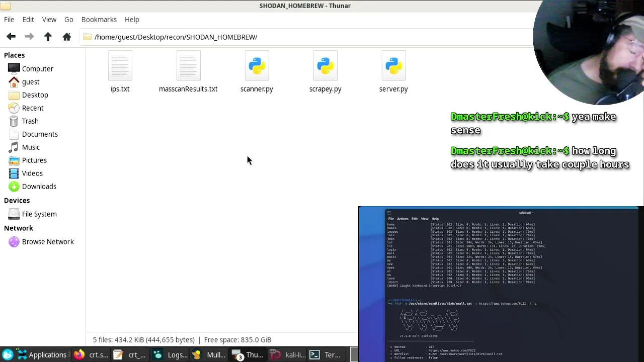Switch to Terminal taskbar window
Image resolution: width=644 pixels, height=362 pixels.
(x=327, y=354)
